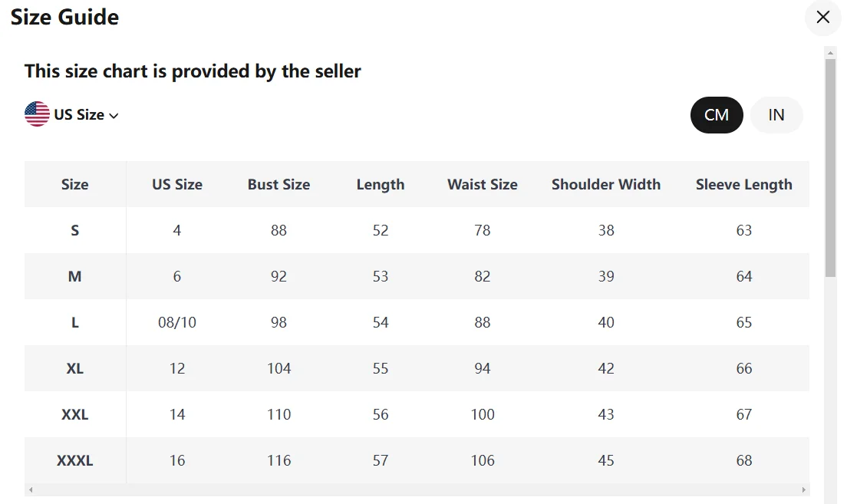The height and width of the screenshot is (504, 847).
Task: Select the CM unit toggle
Action: [x=717, y=115]
